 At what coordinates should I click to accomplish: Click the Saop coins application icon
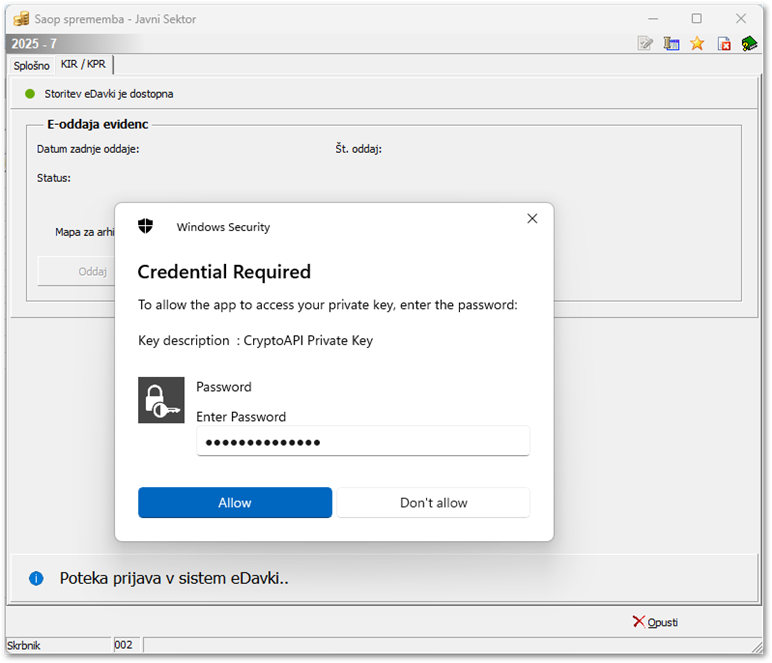tap(21, 19)
